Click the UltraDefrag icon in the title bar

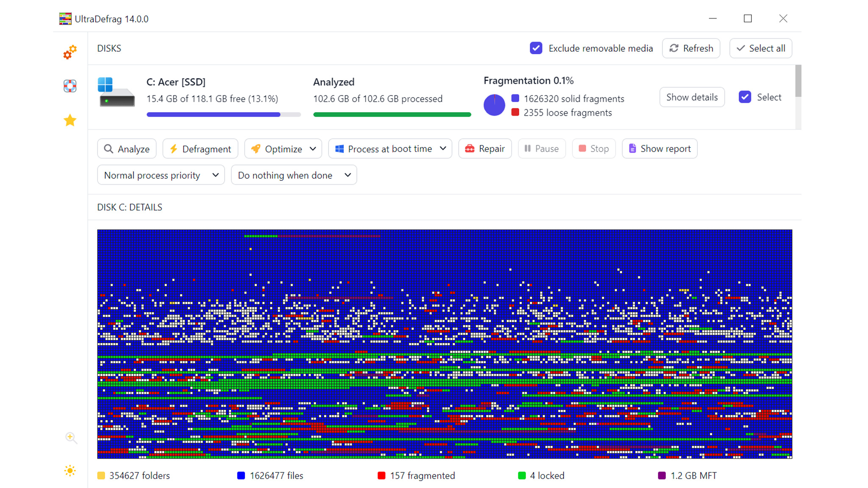[66, 19]
